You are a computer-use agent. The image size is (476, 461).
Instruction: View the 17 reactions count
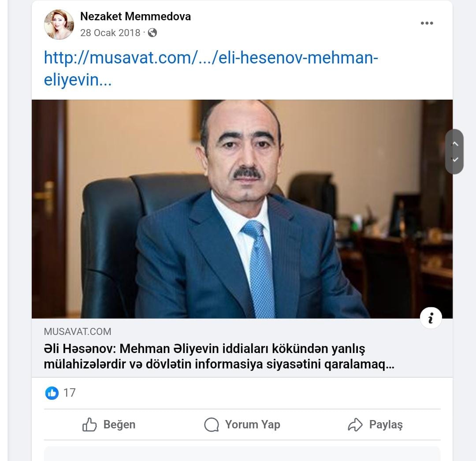pyautogui.click(x=70, y=393)
